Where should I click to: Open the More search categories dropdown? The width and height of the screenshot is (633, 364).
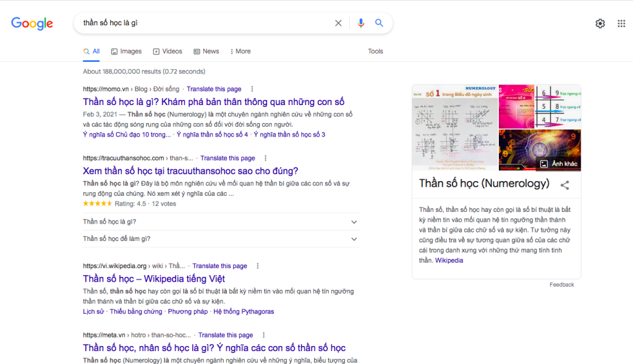[x=240, y=51]
